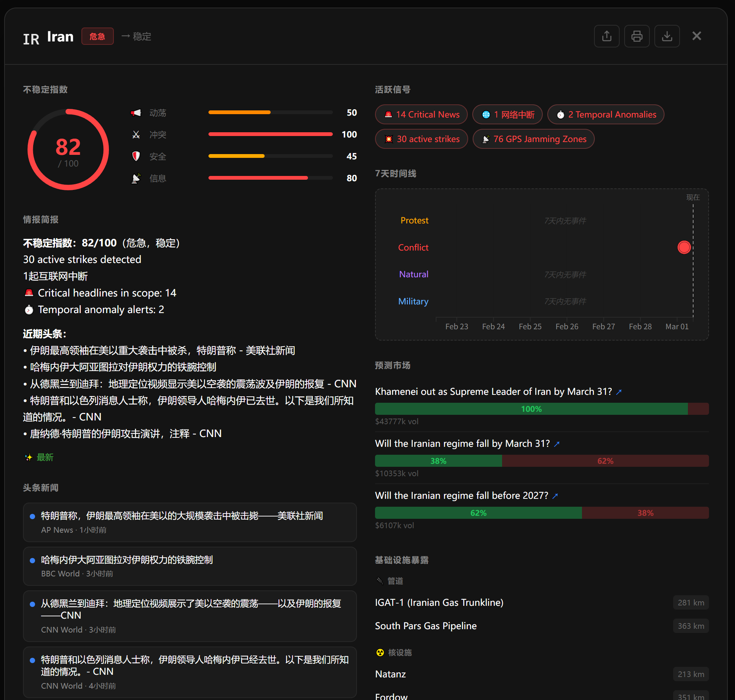The image size is (735, 700).
Task: Toggle the Natural events category
Action: coord(413,274)
